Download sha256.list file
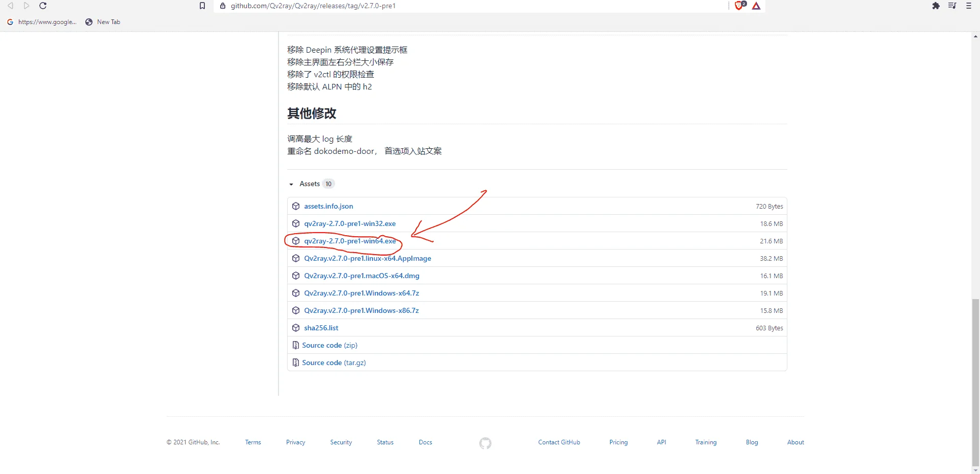This screenshot has width=980, height=474. pos(321,328)
